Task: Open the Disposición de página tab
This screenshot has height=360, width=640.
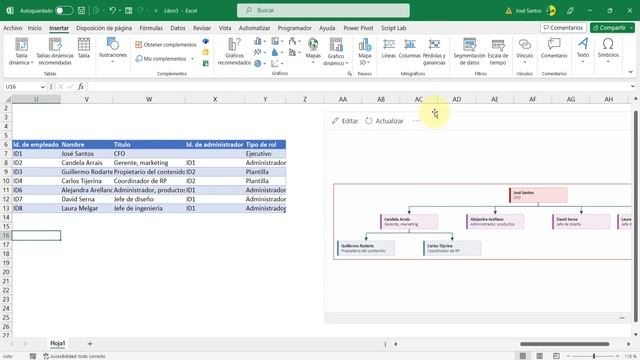Action: (104, 28)
